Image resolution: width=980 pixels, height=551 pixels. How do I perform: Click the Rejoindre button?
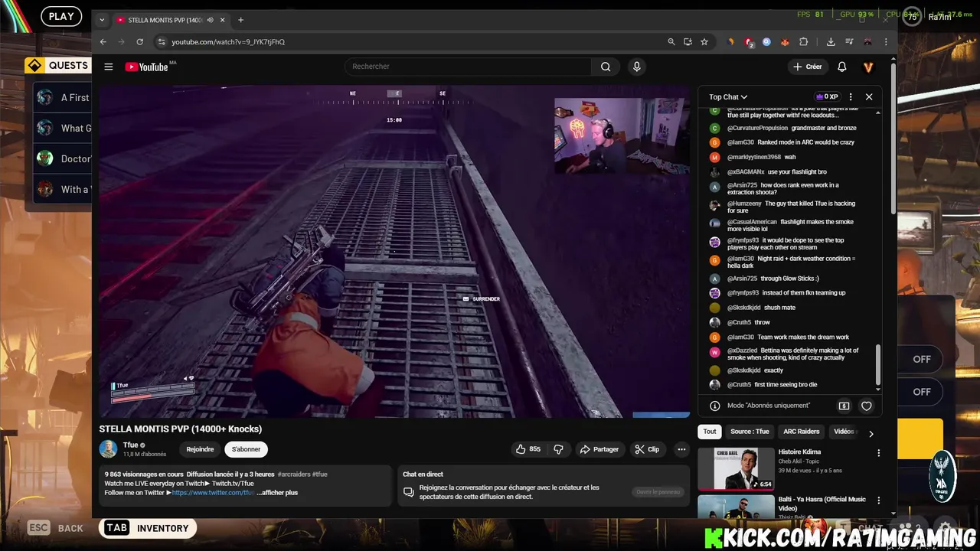(x=200, y=449)
